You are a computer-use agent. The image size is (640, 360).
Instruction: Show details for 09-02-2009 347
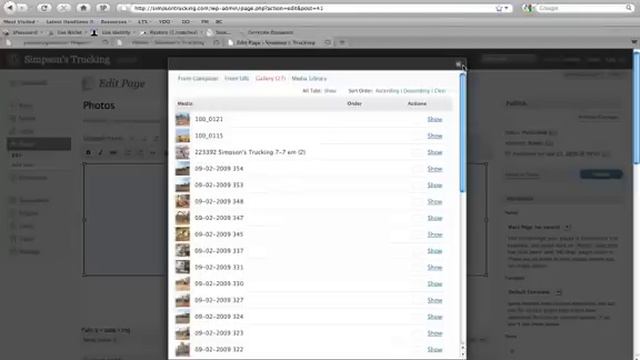coord(435,218)
